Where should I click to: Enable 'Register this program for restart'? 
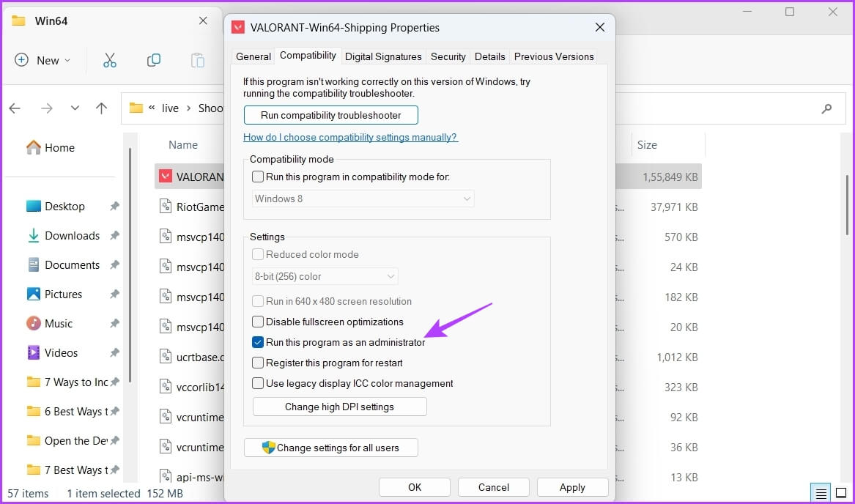pos(258,363)
